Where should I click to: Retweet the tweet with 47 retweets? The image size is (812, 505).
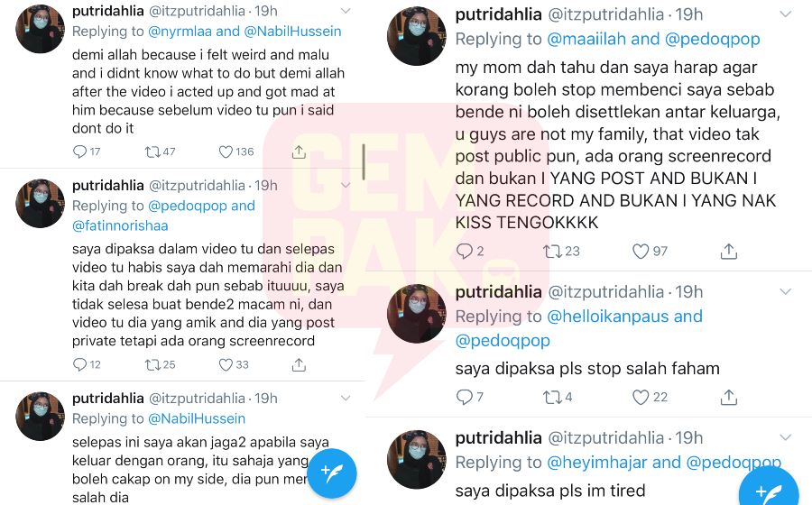click(152, 151)
